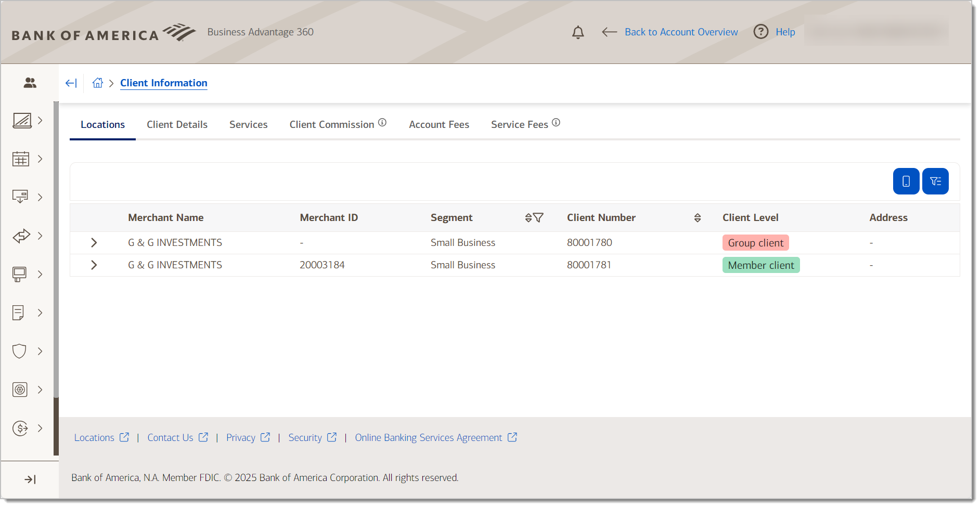Switch to the Client Details tab
This screenshot has height=507, width=980.
click(x=177, y=125)
